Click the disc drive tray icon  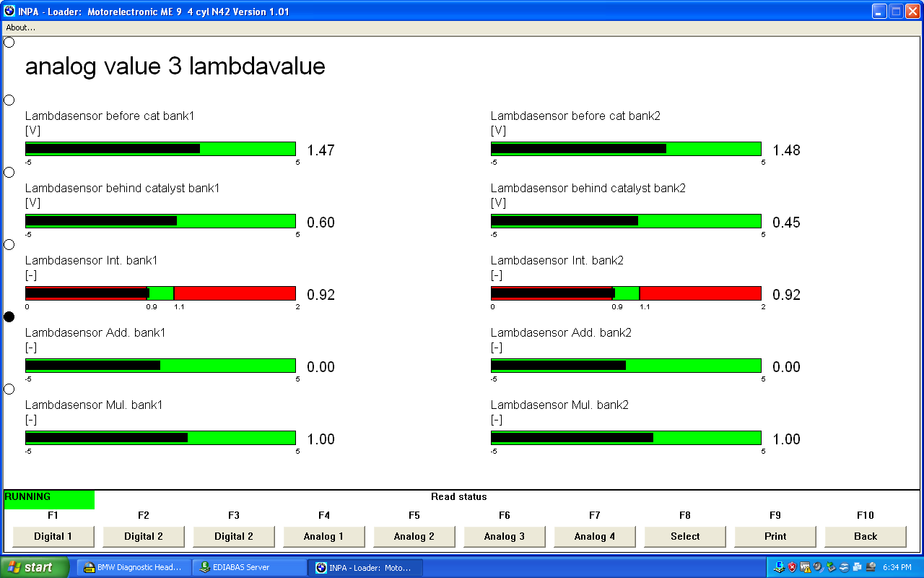(871, 567)
